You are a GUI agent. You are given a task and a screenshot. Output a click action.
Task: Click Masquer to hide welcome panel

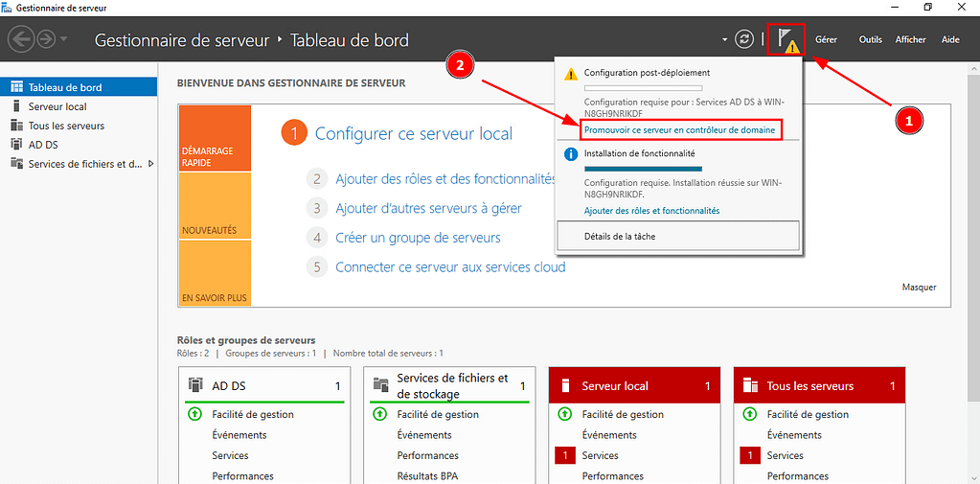tap(919, 288)
